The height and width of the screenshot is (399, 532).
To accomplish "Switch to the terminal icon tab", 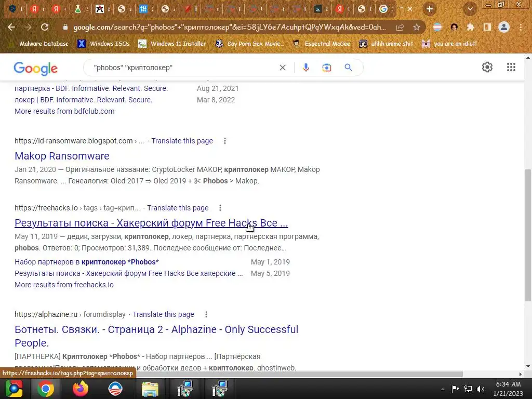I will (x=317, y=9).
